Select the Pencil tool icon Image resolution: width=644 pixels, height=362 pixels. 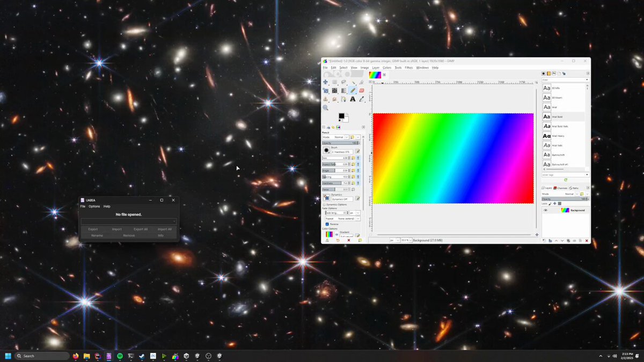tap(353, 90)
